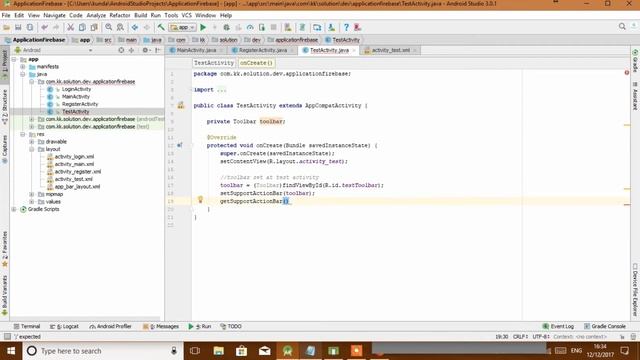This screenshot has width=640, height=360.
Task: Click the class gutter icon beside TestActivity
Action: [x=181, y=105]
